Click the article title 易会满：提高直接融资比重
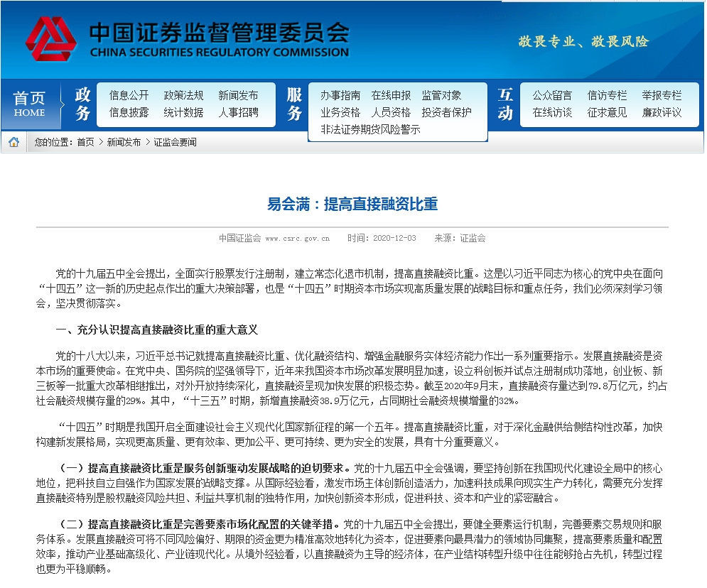This screenshot has height=588, width=707. [x=352, y=204]
